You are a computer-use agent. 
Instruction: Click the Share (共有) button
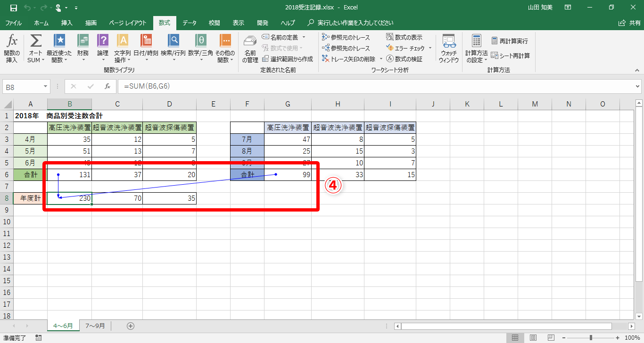tap(629, 23)
